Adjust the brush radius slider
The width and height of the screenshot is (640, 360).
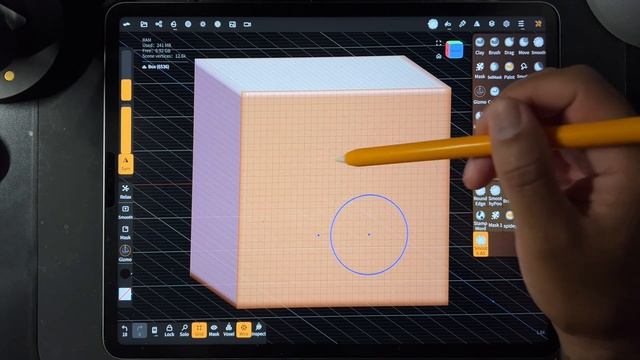(126, 76)
